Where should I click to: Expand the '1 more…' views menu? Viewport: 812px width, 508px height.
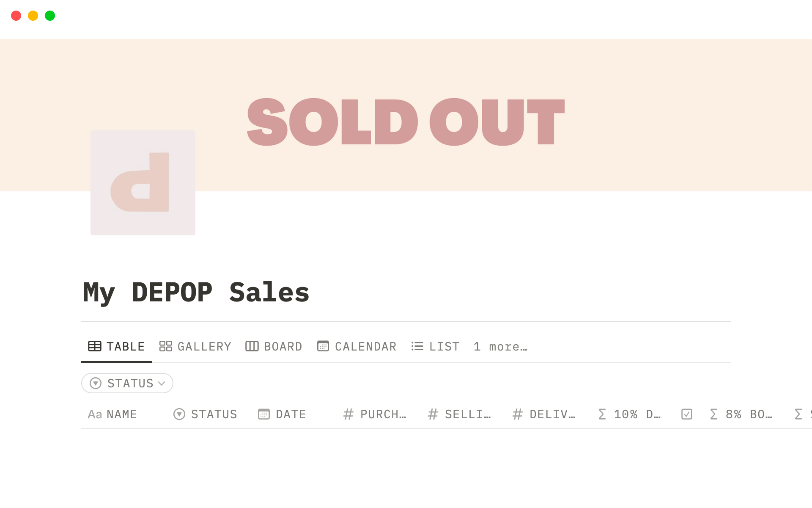click(x=500, y=346)
